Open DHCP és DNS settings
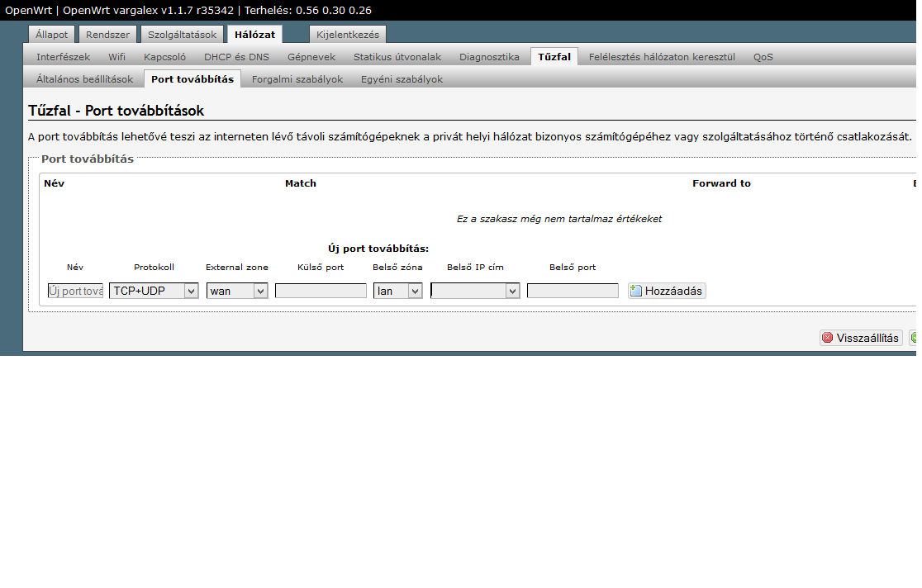 236,56
